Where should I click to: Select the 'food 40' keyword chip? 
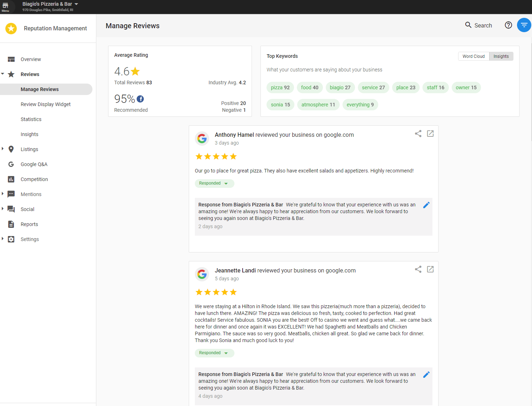(x=310, y=87)
